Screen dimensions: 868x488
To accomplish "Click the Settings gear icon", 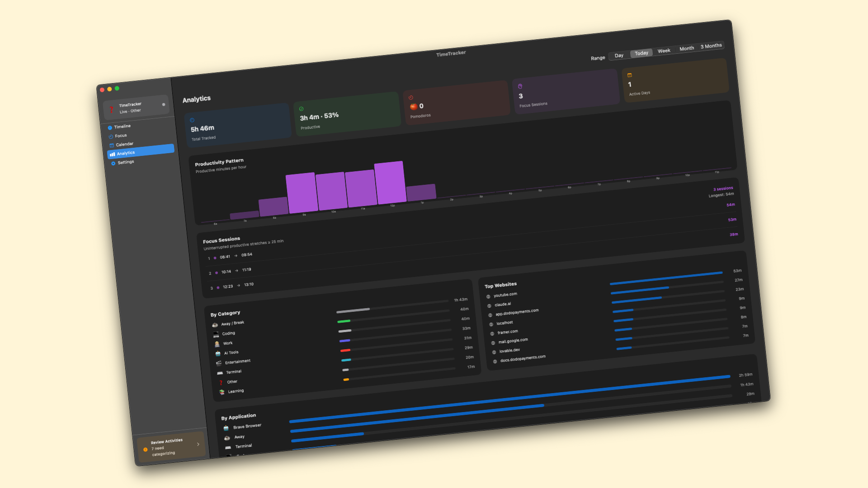I will pyautogui.click(x=113, y=163).
